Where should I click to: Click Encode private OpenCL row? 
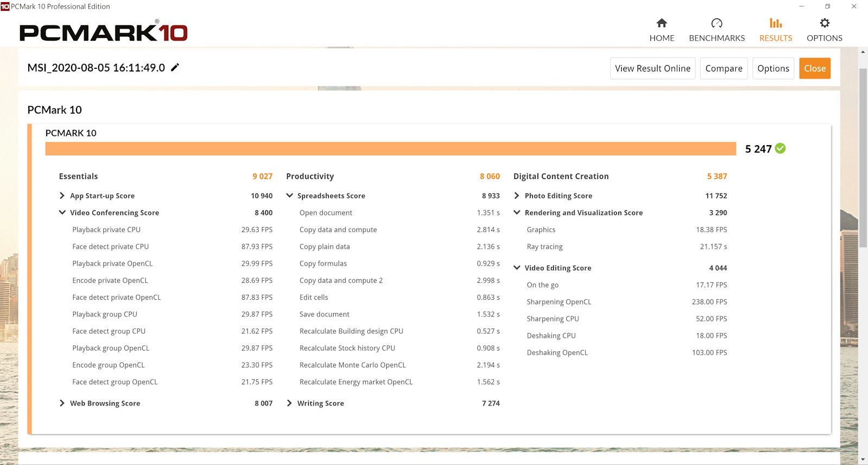coord(173,280)
